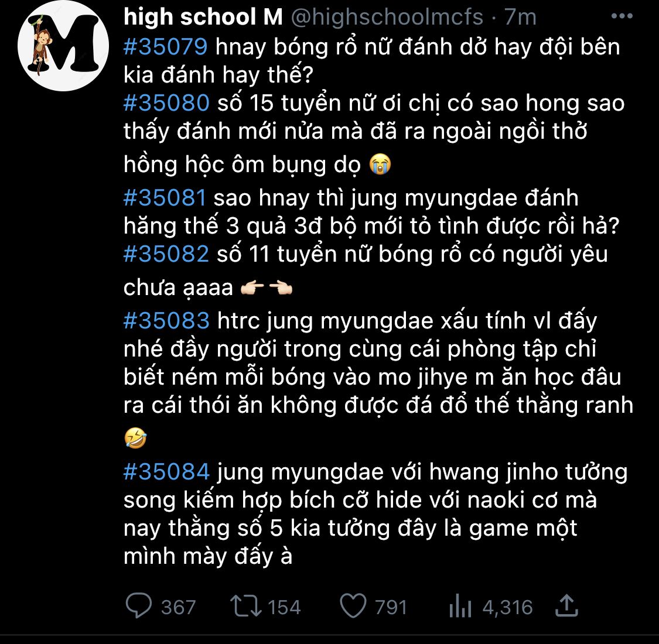Open the three-dot more options menu
This screenshot has width=659, height=644.
pyautogui.click(x=622, y=16)
